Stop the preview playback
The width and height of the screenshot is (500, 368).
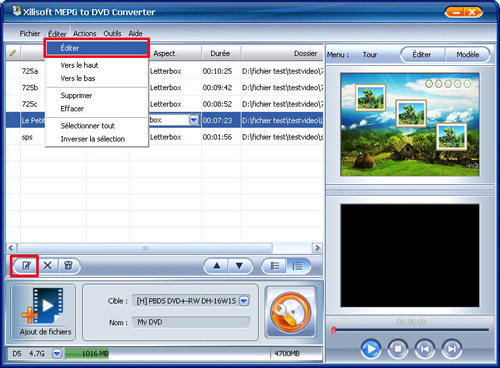coord(398,349)
